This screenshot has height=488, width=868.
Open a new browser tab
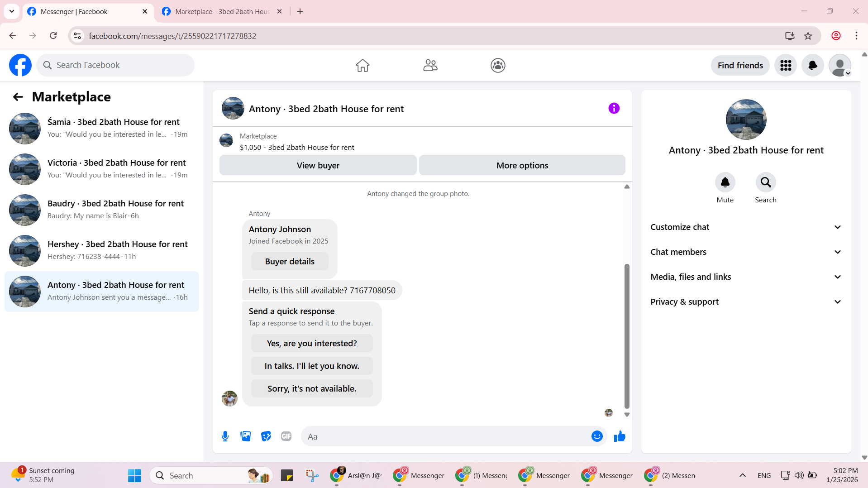tap(300, 11)
